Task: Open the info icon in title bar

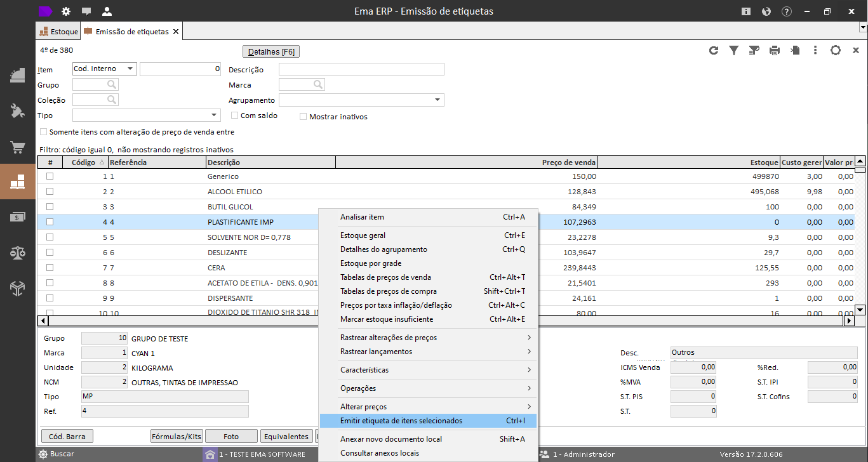Action: pyautogui.click(x=746, y=11)
